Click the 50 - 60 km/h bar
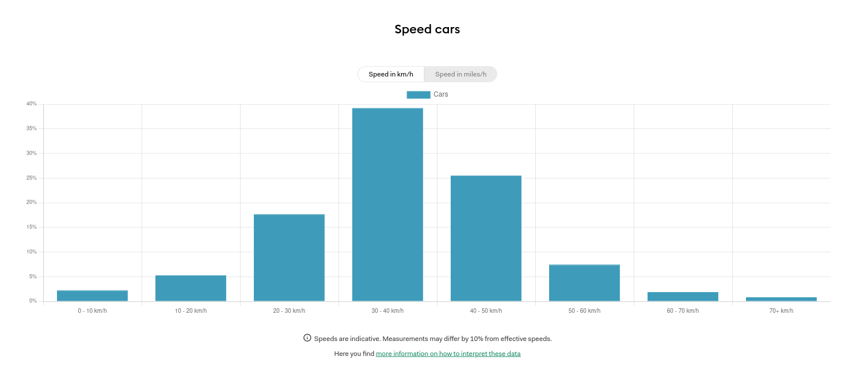The image size is (868, 383). (x=584, y=283)
